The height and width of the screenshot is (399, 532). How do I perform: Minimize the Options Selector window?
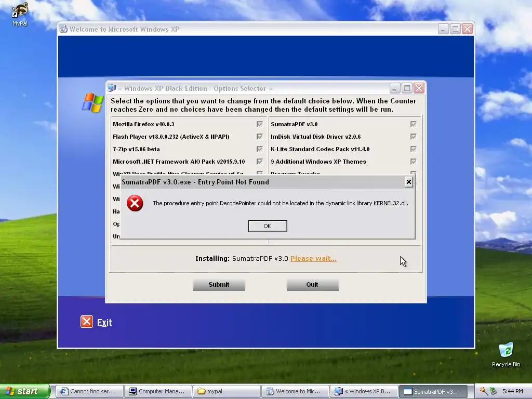coord(394,88)
